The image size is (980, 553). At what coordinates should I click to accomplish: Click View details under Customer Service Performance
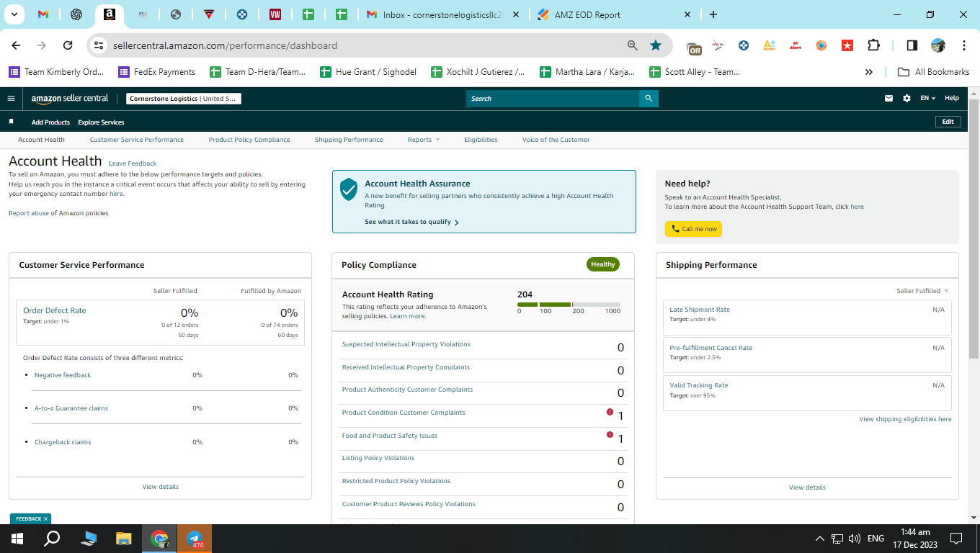click(x=160, y=487)
